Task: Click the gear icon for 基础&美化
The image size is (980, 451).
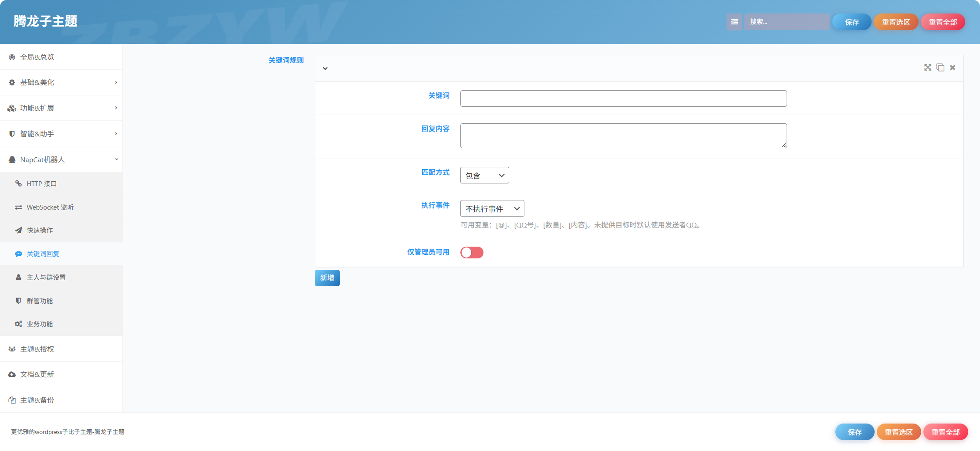Action: click(12, 82)
